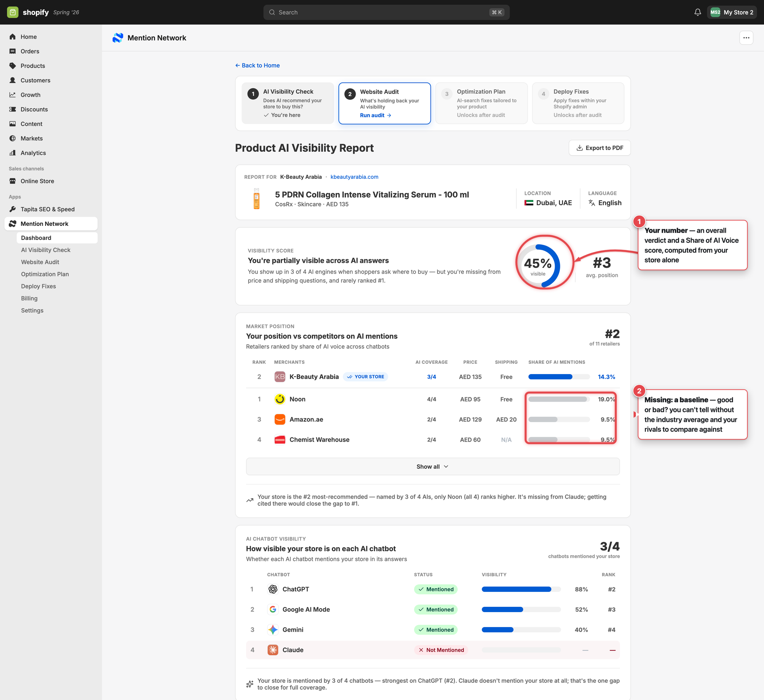Select the AI Visibility Check step card
Screen dimensions: 764x700
[288, 103]
